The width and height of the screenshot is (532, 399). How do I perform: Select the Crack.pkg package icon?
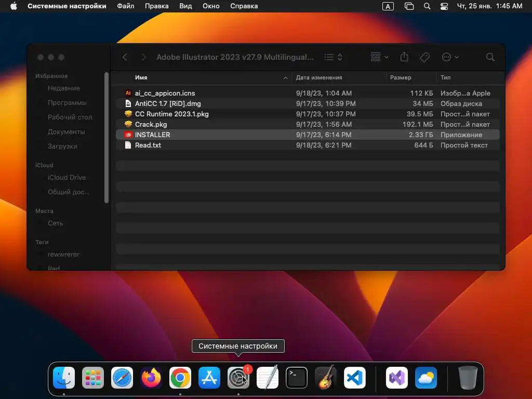click(128, 124)
